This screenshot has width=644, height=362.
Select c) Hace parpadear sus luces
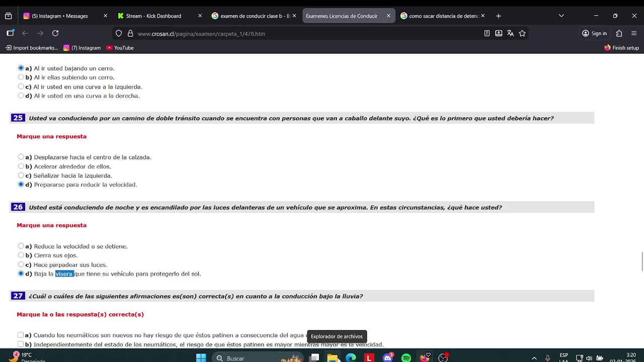[21, 264]
